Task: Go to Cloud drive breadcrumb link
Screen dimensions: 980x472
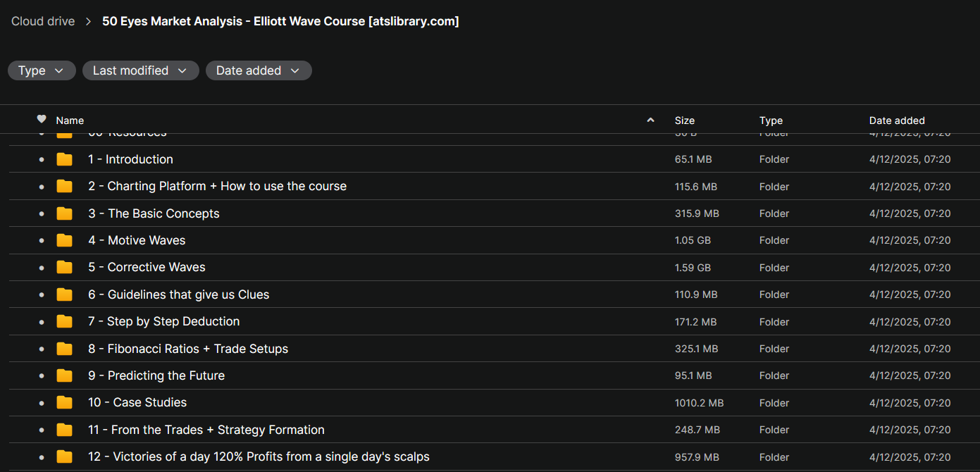Action: 43,21
